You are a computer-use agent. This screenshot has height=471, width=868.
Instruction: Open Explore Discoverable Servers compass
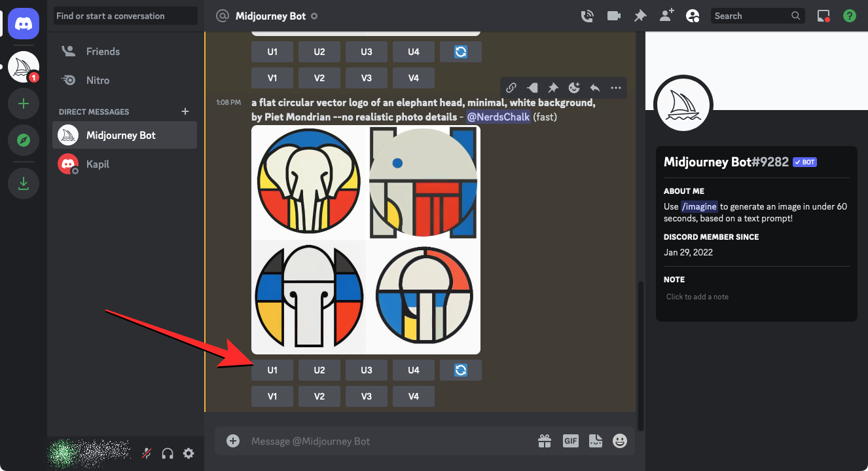24,140
